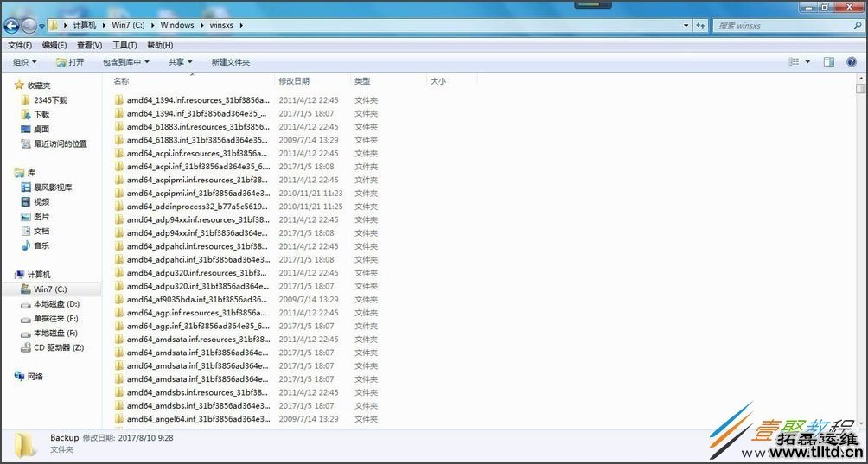Select CD 驱动器 (Z:) drive

(x=59, y=348)
